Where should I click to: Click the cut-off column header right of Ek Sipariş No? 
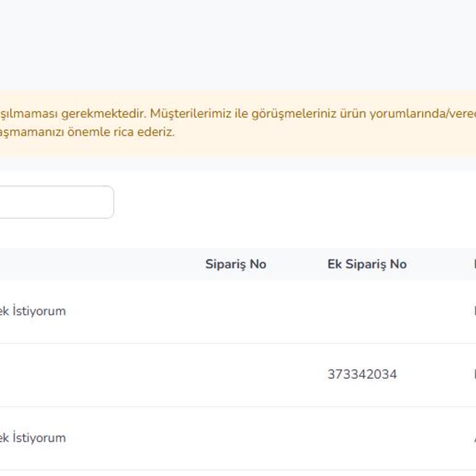pyautogui.click(x=474, y=264)
